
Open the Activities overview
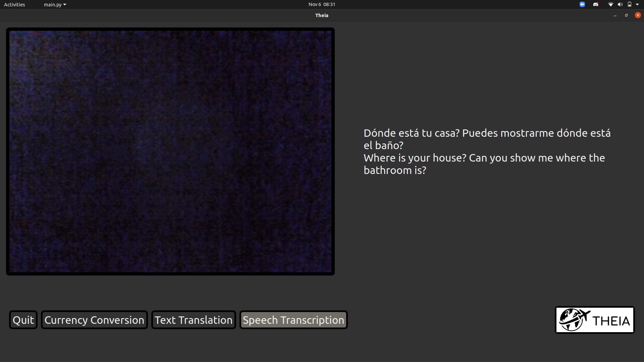14,4
